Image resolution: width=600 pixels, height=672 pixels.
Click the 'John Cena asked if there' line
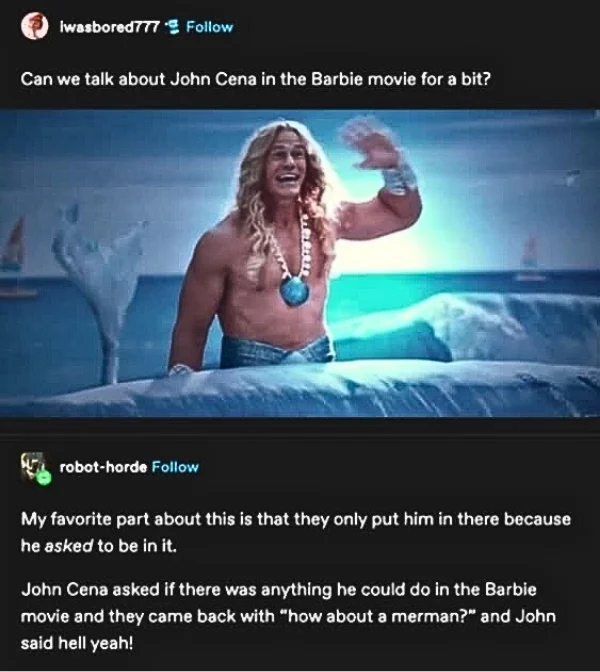(279, 589)
